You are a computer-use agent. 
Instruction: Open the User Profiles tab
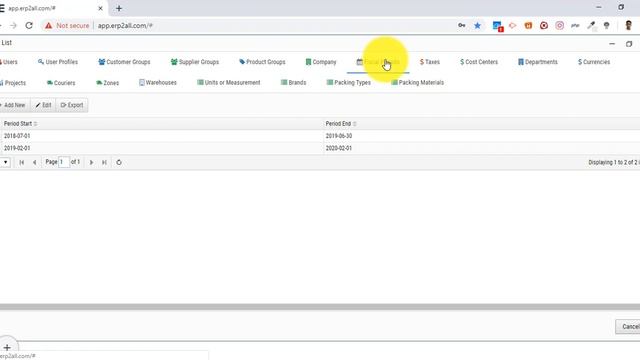pyautogui.click(x=58, y=62)
